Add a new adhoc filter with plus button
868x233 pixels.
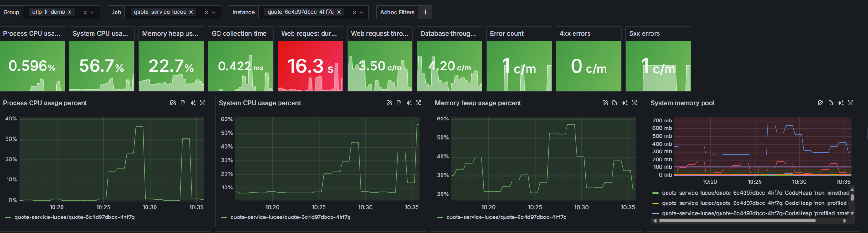point(425,12)
